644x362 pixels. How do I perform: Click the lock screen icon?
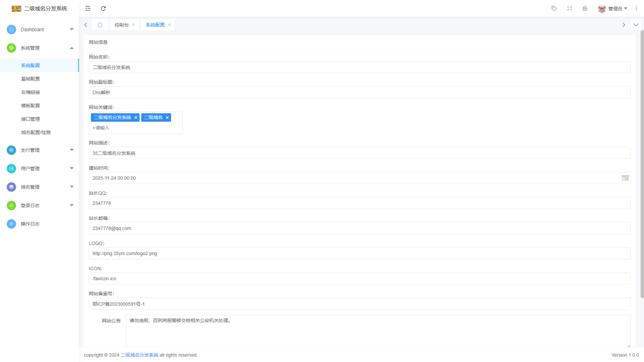(x=585, y=8)
